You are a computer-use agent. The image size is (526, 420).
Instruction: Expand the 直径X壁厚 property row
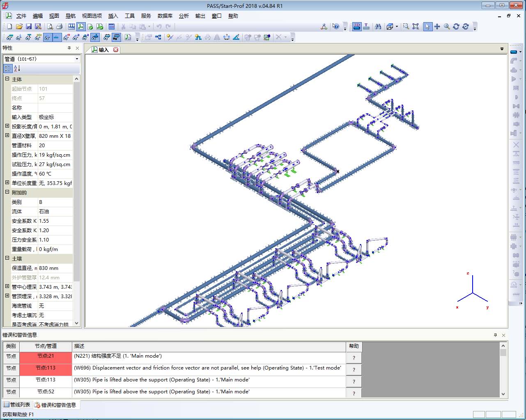[x=7, y=135]
